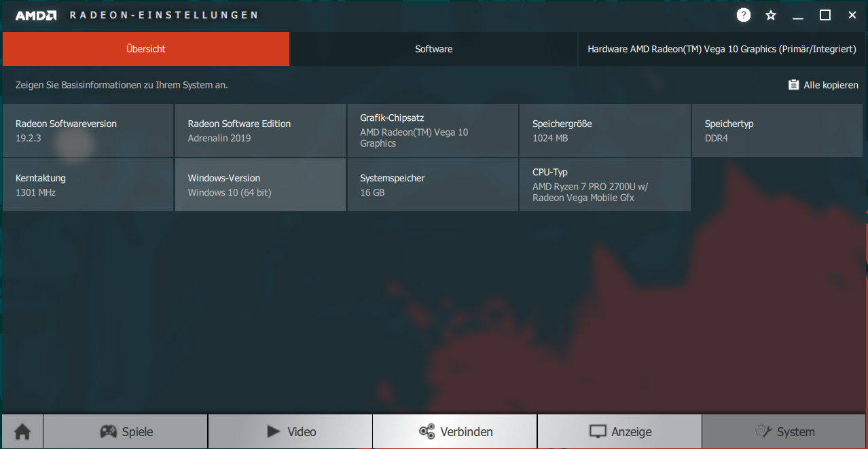Open the Anzeige section label

point(632,432)
